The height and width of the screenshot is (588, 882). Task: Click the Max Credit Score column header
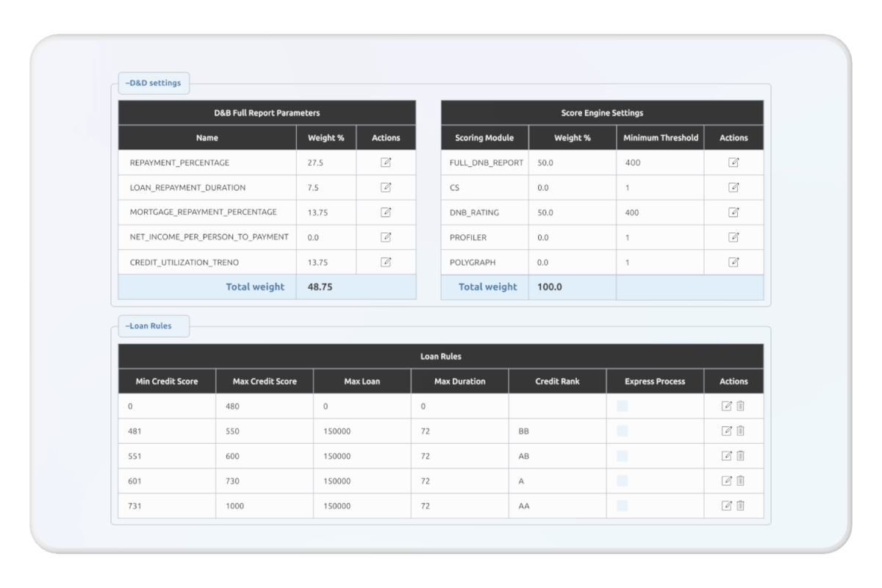coord(265,381)
